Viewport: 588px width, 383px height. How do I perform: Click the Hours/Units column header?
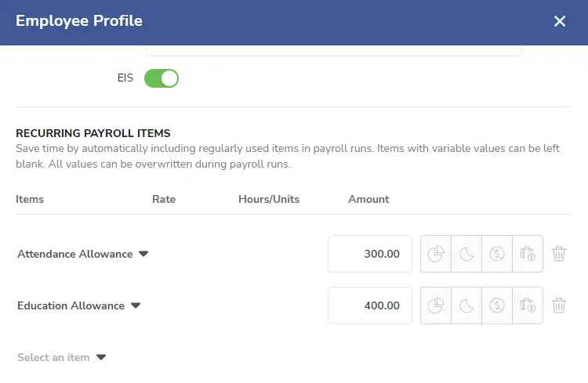coord(269,199)
